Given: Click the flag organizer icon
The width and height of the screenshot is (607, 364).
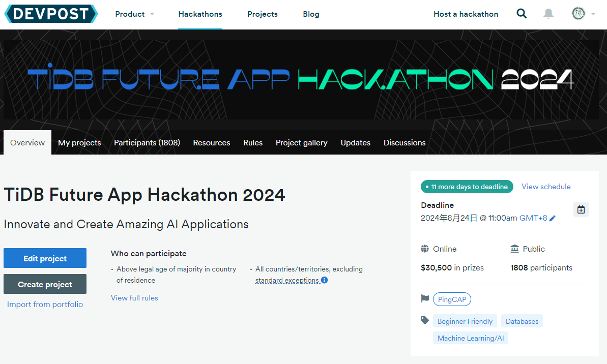Looking at the screenshot, I should tap(425, 298).
